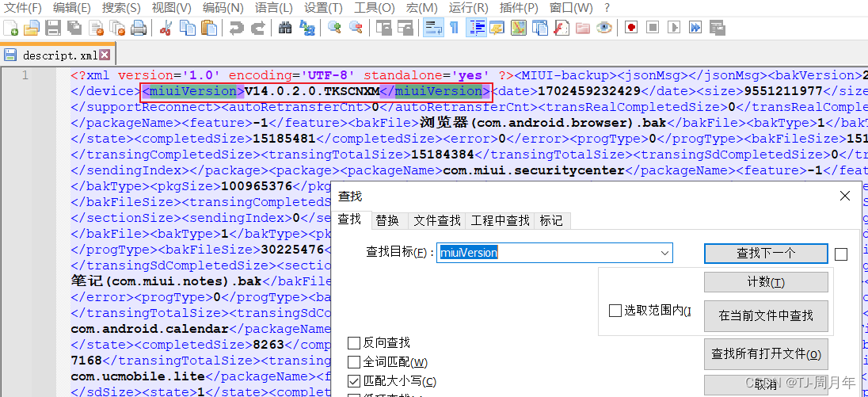The width and height of the screenshot is (868, 397).
Task: Click the Replace toolbar icon
Action: 306,27
